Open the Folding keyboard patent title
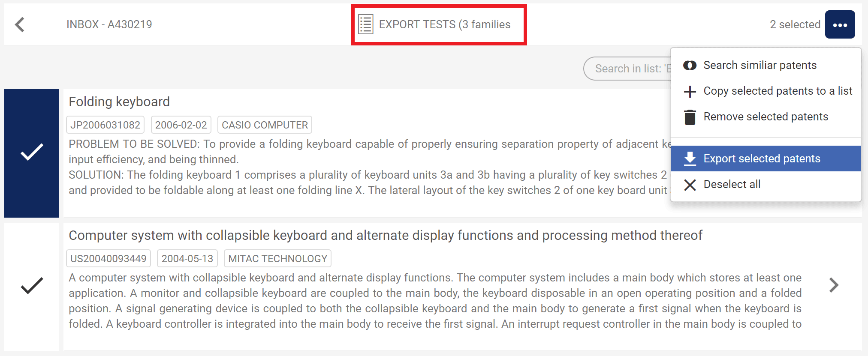 [119, 102]
